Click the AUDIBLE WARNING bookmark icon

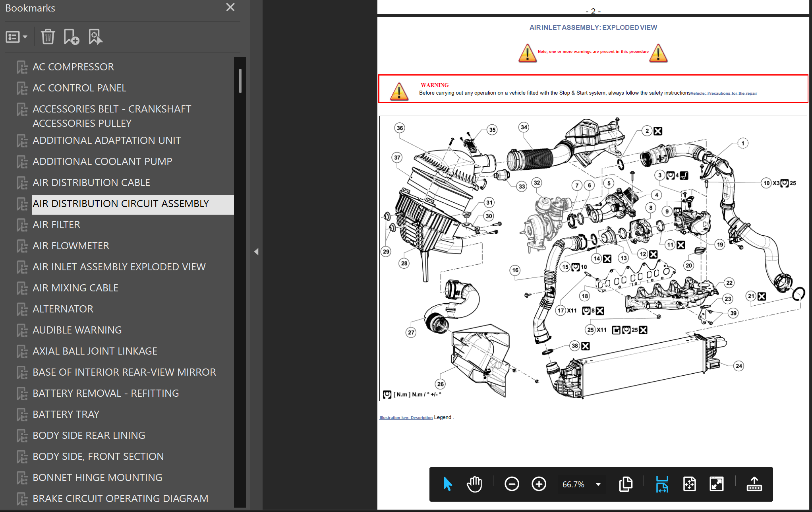22,330
